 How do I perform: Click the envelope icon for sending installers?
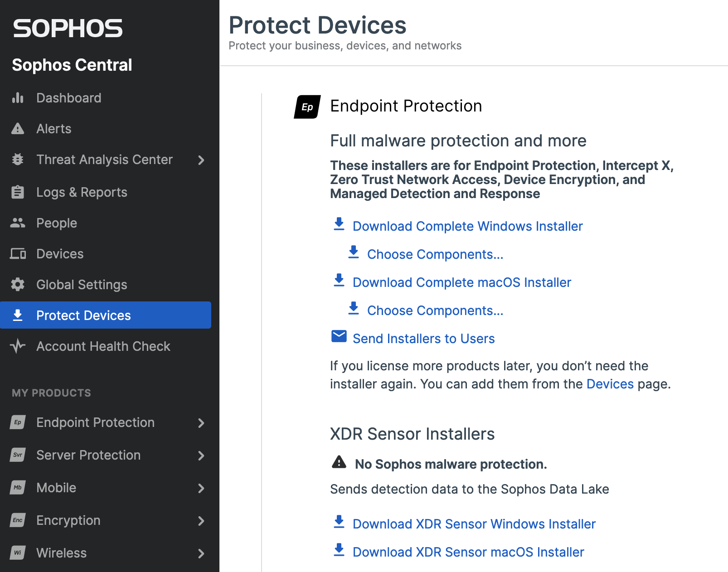point(339,337)
